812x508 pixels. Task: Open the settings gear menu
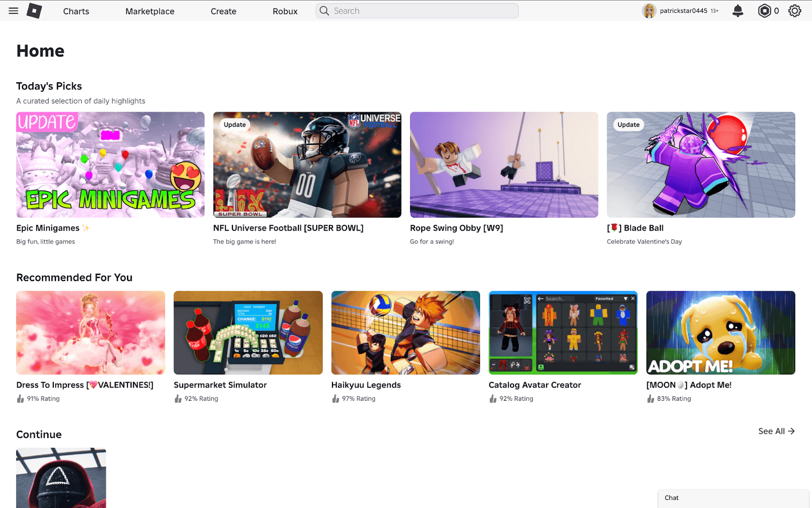click(x=795, y=11)
